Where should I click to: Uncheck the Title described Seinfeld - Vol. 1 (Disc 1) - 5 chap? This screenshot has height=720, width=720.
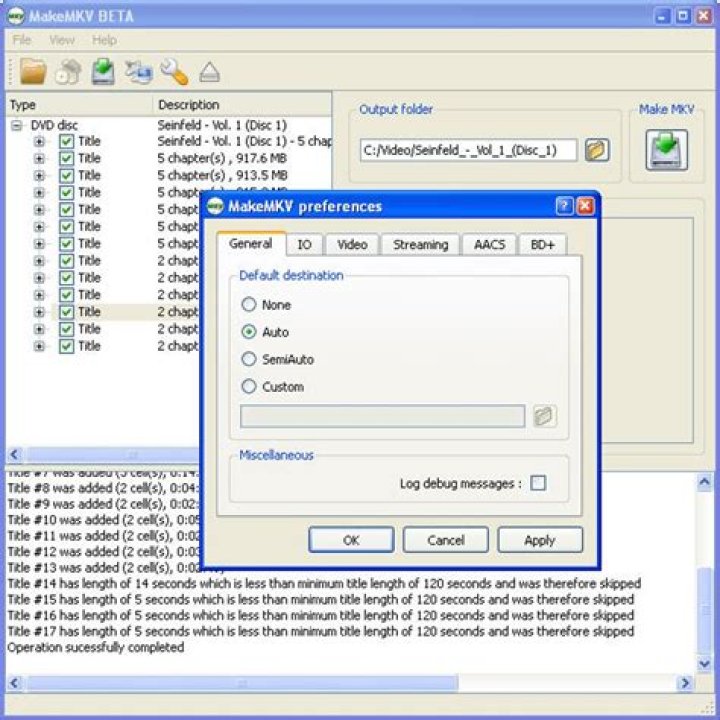(67, 141)
